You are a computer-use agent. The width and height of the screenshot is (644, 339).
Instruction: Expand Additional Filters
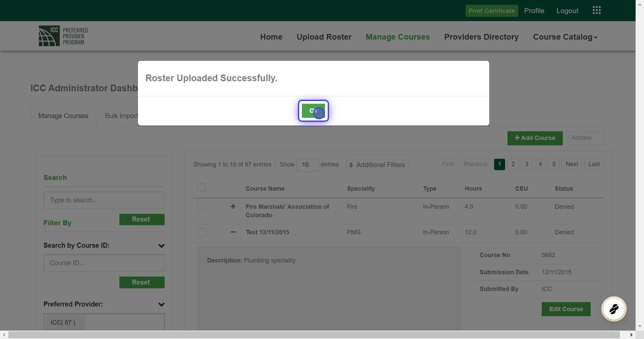point(377,165)
